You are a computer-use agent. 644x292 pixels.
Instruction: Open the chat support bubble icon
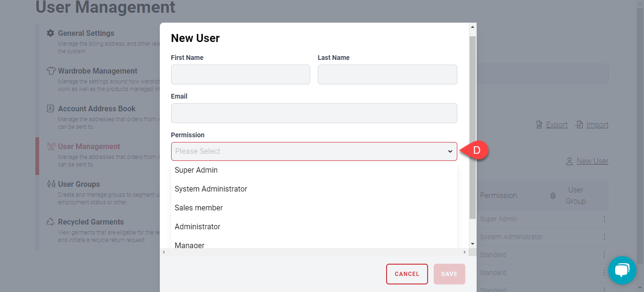(x=622, y=270)
